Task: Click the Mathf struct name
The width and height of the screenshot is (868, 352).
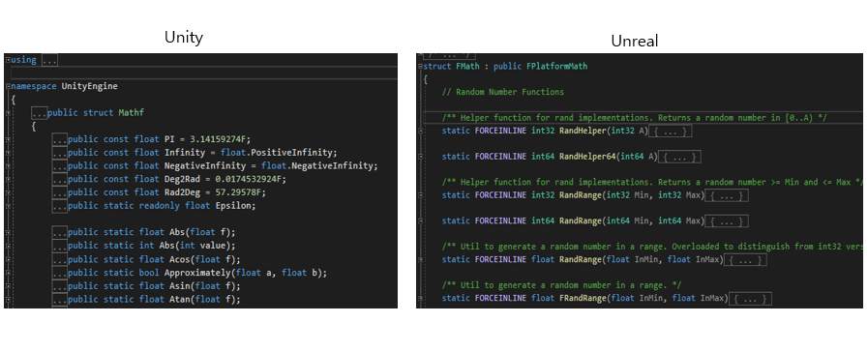Action: coord(133,113)
